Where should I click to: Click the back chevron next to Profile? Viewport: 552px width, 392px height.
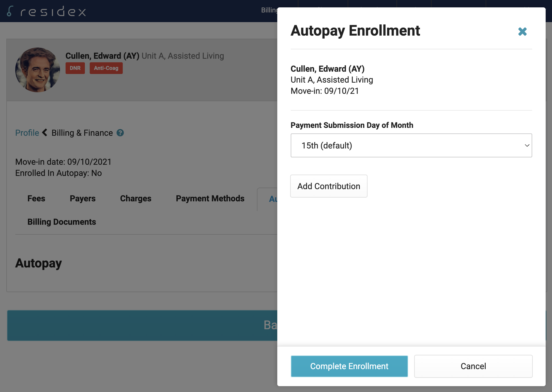[45, 132]
